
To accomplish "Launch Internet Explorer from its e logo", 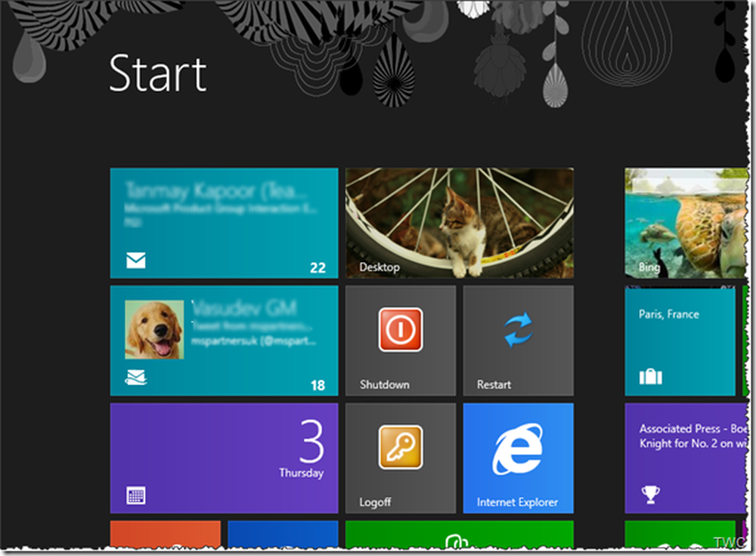I will coord(519,449).
